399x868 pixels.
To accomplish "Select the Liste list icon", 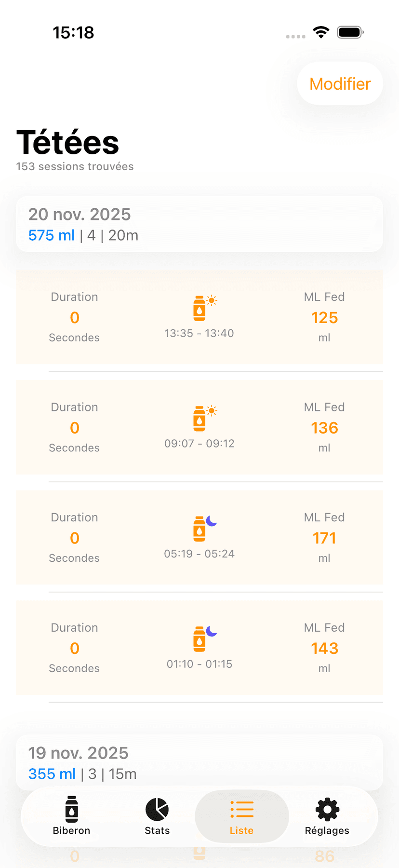I will (x=242, y=809).
